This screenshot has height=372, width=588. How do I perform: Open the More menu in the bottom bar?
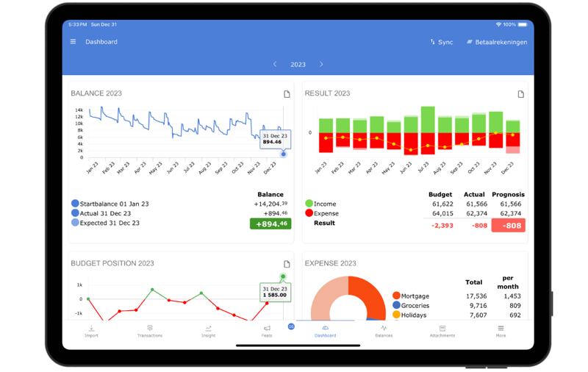click(x=501, y=331)
